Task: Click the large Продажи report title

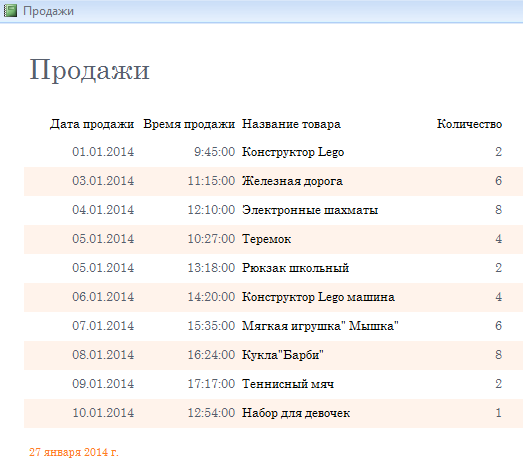Action: click(89, 70)
